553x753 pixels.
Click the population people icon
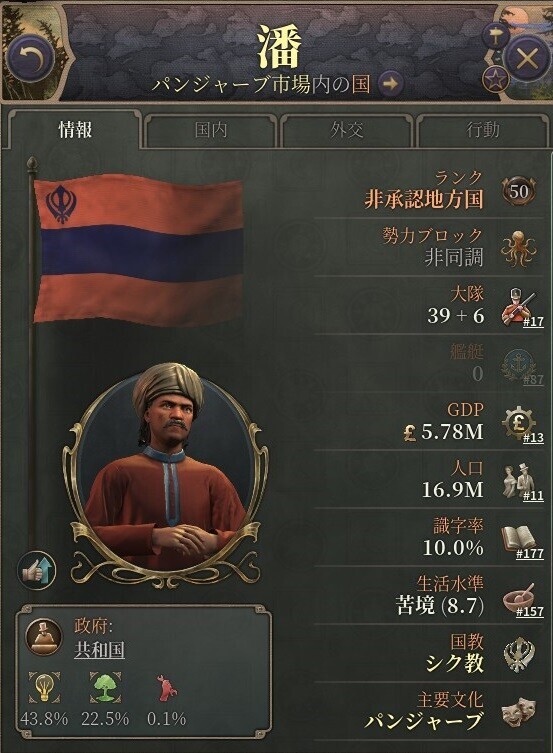(x=516, y=480)
